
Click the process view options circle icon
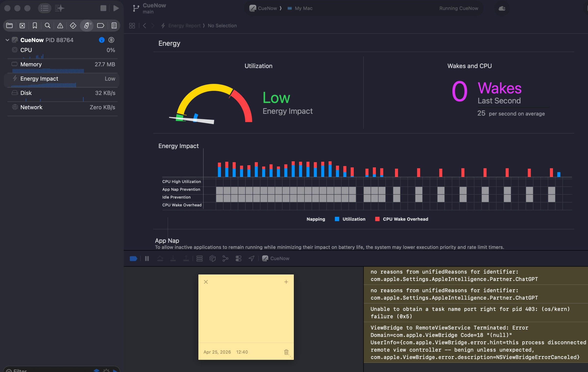pos(111,40)
